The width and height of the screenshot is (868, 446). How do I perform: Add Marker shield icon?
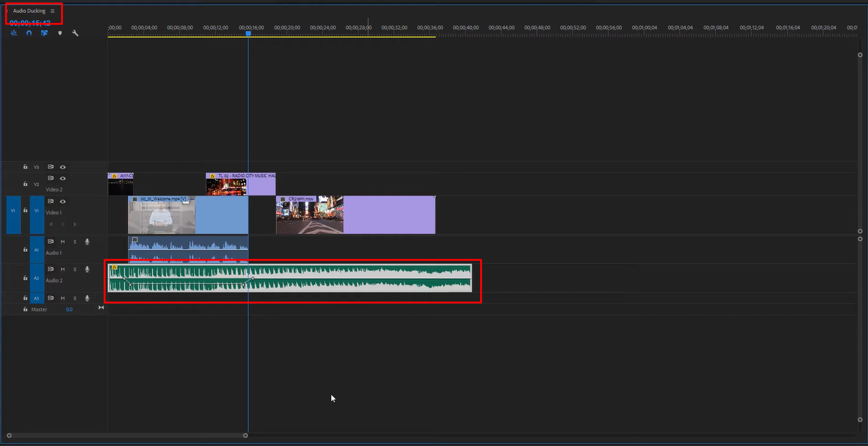[x=60, y=33]
